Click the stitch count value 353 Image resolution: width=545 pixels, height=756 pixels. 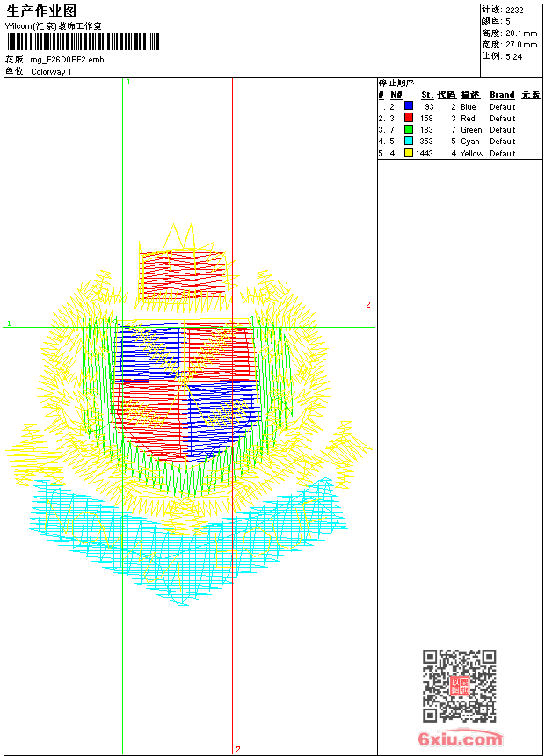point(427,142)
